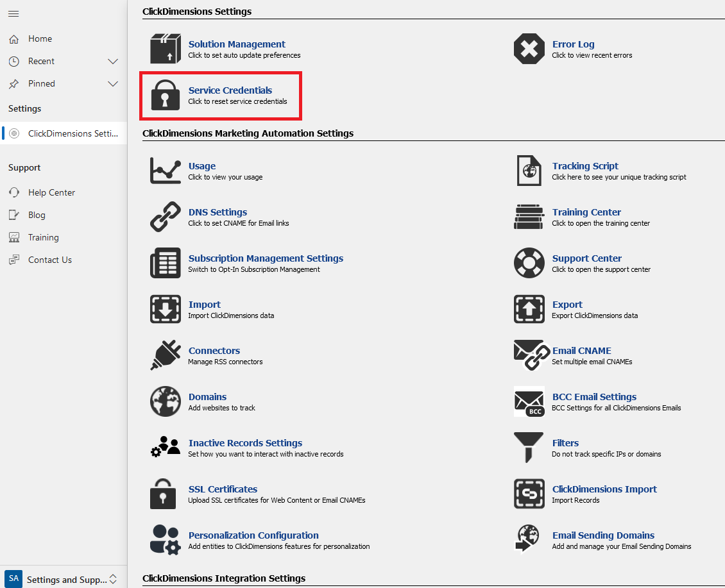725x588 pixels.
Task: Click the Export settings link
Action: [x=567, y=305]
